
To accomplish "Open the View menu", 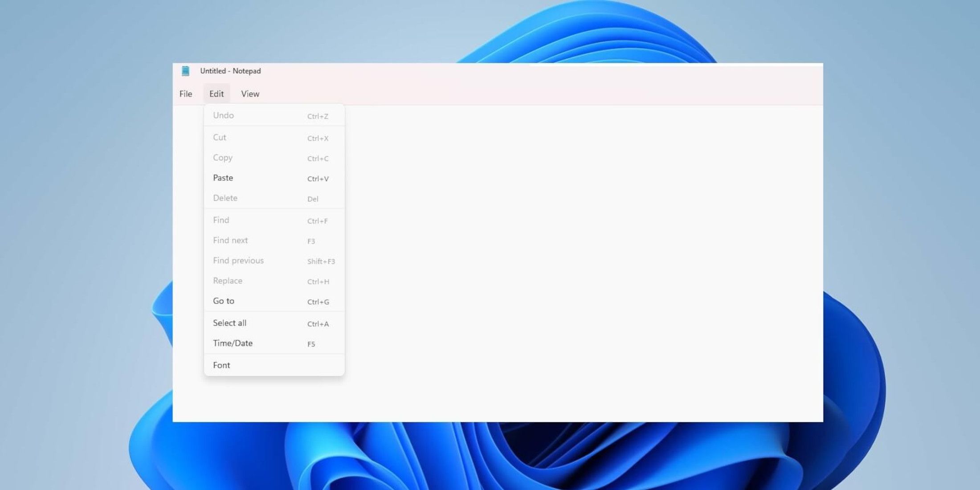I will click(x=250, y=94).
